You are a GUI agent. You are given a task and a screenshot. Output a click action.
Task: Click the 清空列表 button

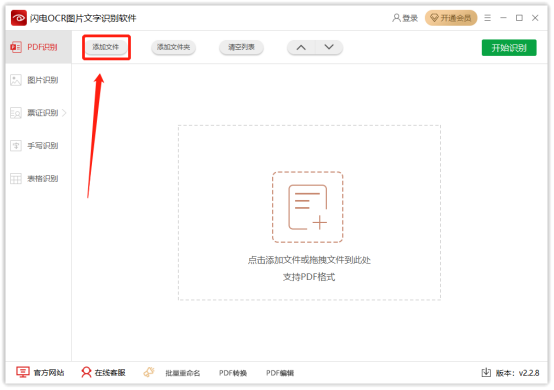click(x=241, y=47)
